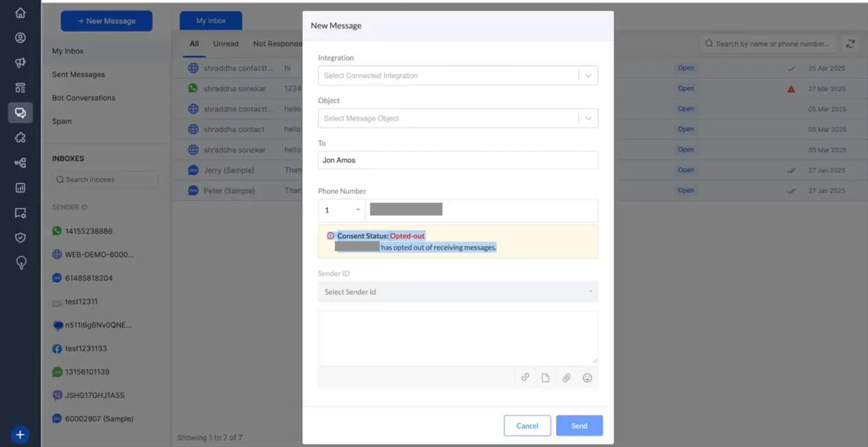The image size is (868, 447).
Task: Expand the Select Connected Integration dropdown
Action: 458,75
